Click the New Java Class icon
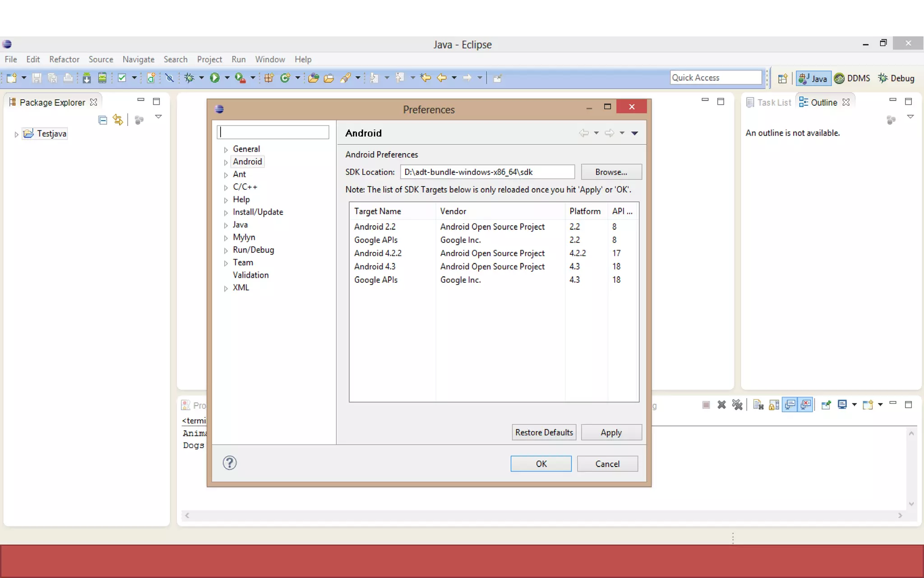Viewport: 924px width, 578px height. (x=285, y=78)
